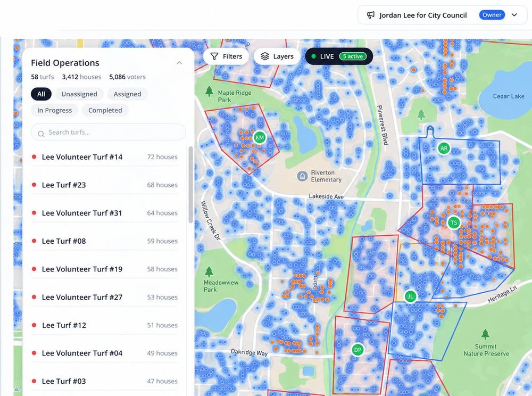Filter turfs by Completed

(x=105, y=110)
